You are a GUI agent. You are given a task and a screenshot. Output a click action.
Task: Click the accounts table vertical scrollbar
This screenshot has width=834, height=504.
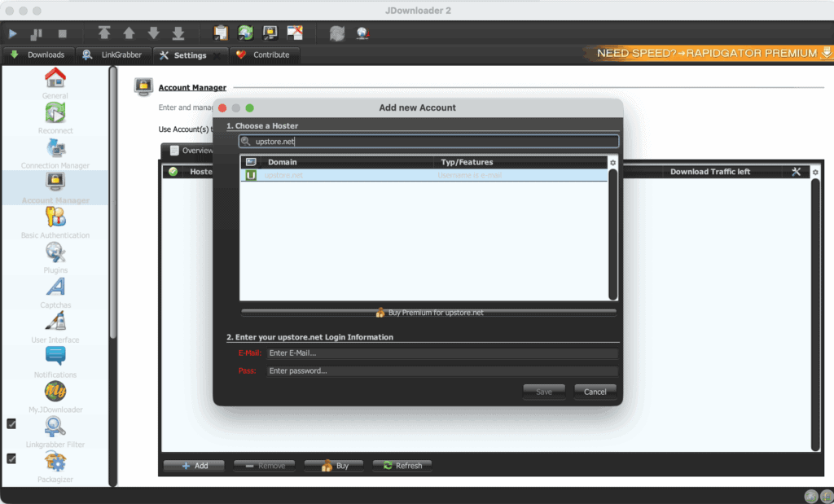click(x=815, y=315)
